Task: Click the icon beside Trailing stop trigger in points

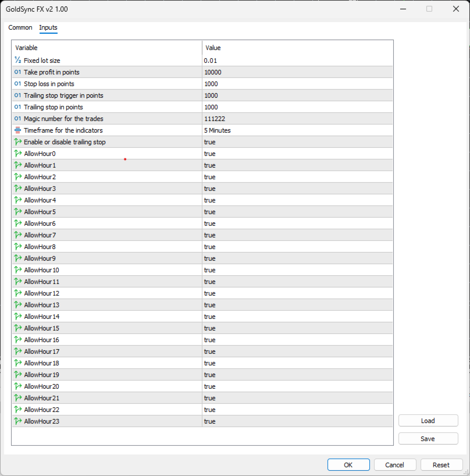Action: click(18, 95)
